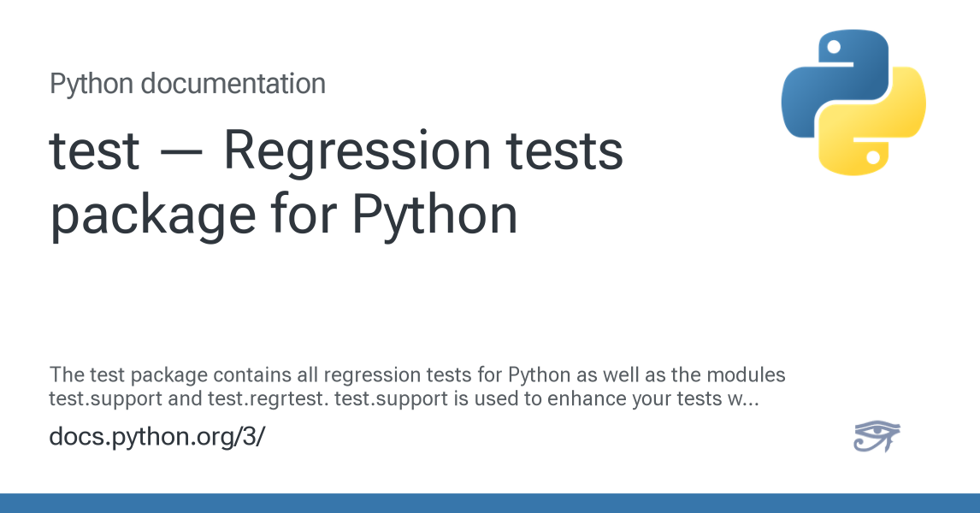This screenshot has height=513, width=980.
Task: Open the Python documentation header text
Action: tap(187, 84)
